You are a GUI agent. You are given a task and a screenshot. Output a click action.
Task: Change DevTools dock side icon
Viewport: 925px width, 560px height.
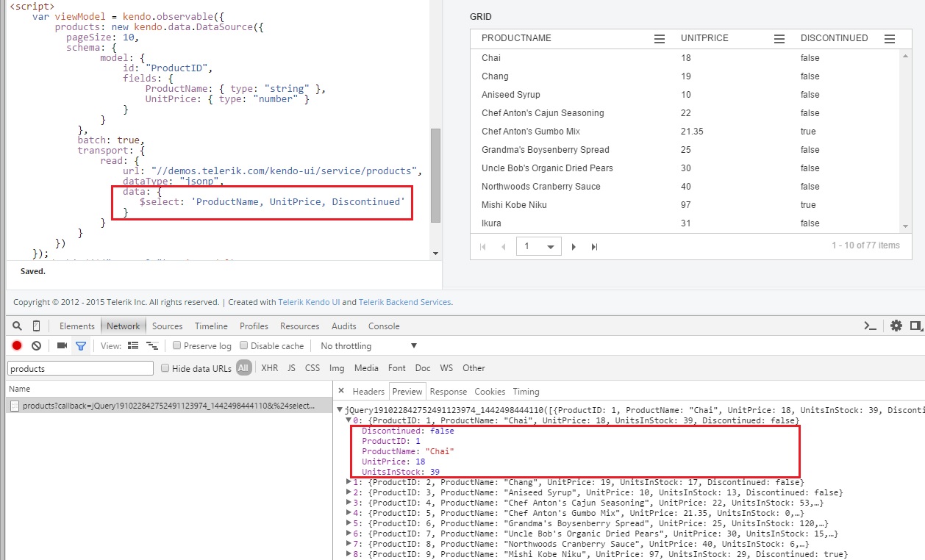click(916, 326)
